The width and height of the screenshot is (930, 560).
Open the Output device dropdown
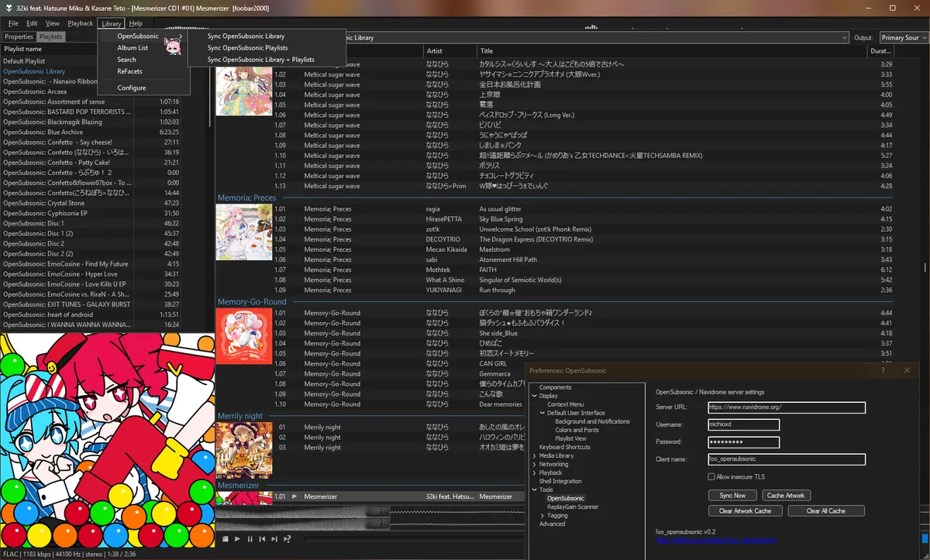[x=903, y=36]
